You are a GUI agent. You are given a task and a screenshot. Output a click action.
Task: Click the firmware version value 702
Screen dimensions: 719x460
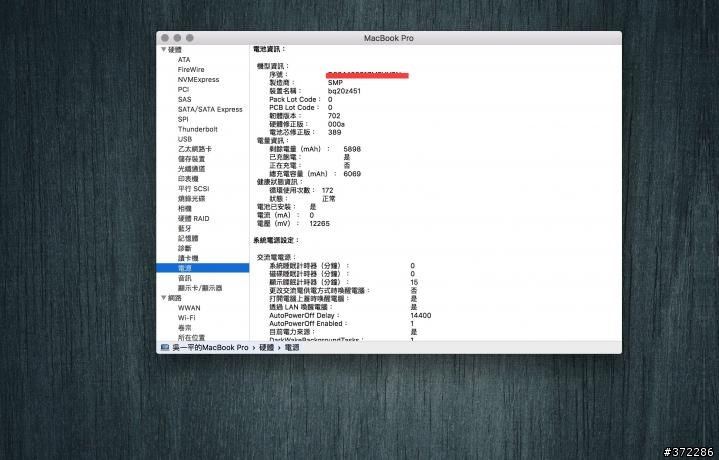pyautogui.click(x=334, y=116)
